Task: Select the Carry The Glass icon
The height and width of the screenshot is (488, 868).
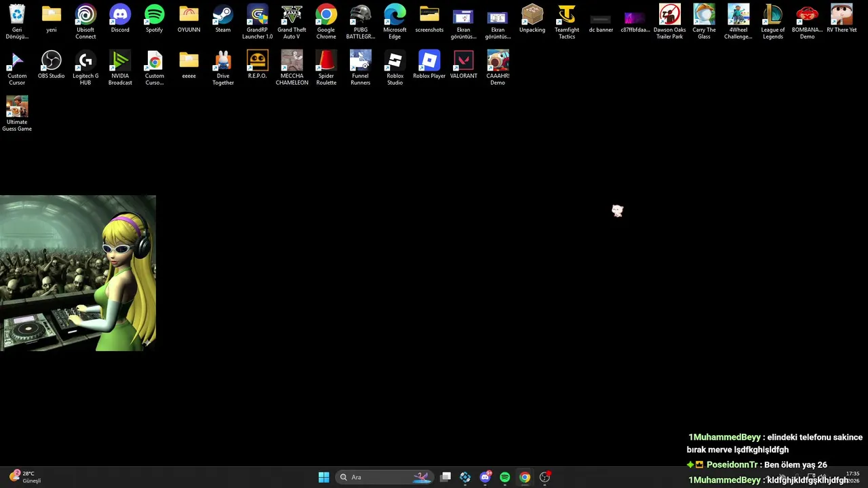Action: coord(704,21)
